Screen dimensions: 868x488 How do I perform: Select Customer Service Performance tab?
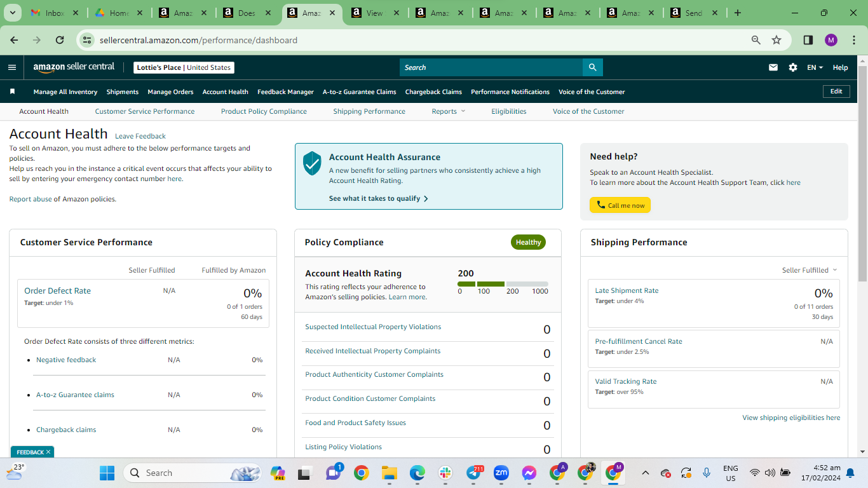pyautogui.click(x=145, y=111)
